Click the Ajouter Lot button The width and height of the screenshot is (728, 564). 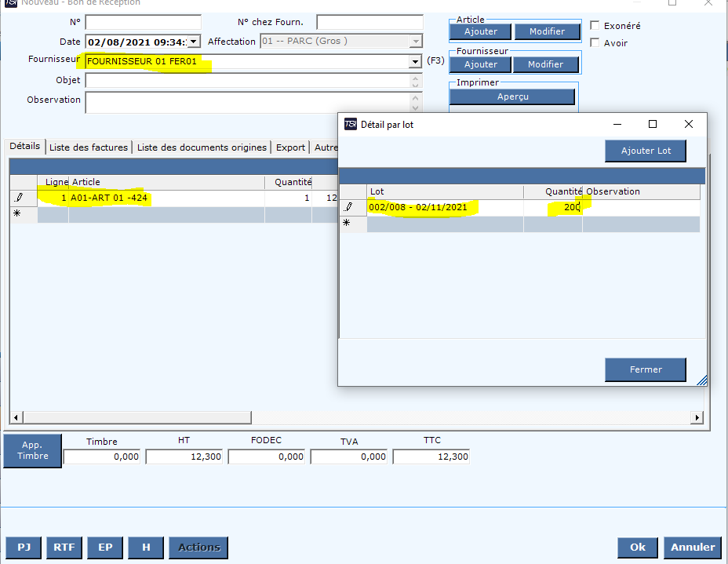pyautogui.click(x=646, y=151)
